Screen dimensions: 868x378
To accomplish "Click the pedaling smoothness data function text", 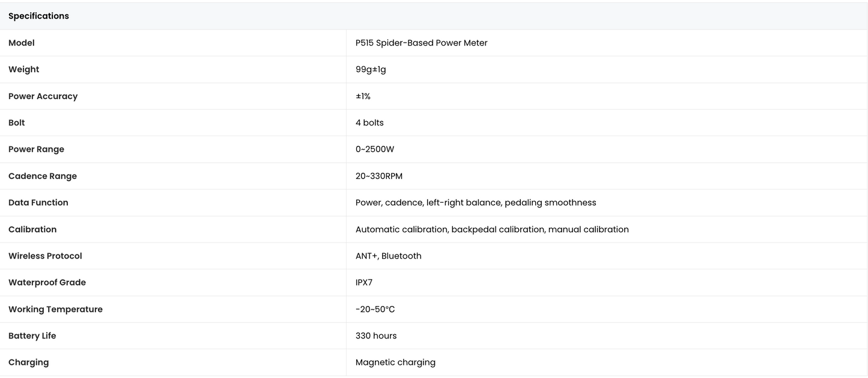I will click(550, 203).
